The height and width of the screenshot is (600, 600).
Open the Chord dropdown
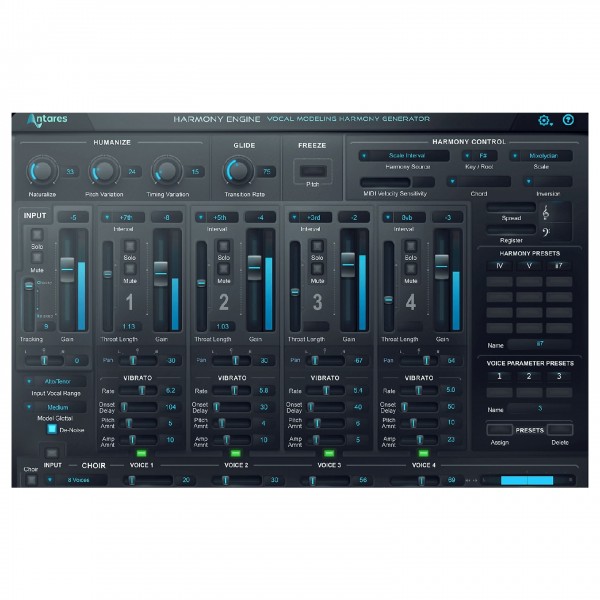click(479, 181)
